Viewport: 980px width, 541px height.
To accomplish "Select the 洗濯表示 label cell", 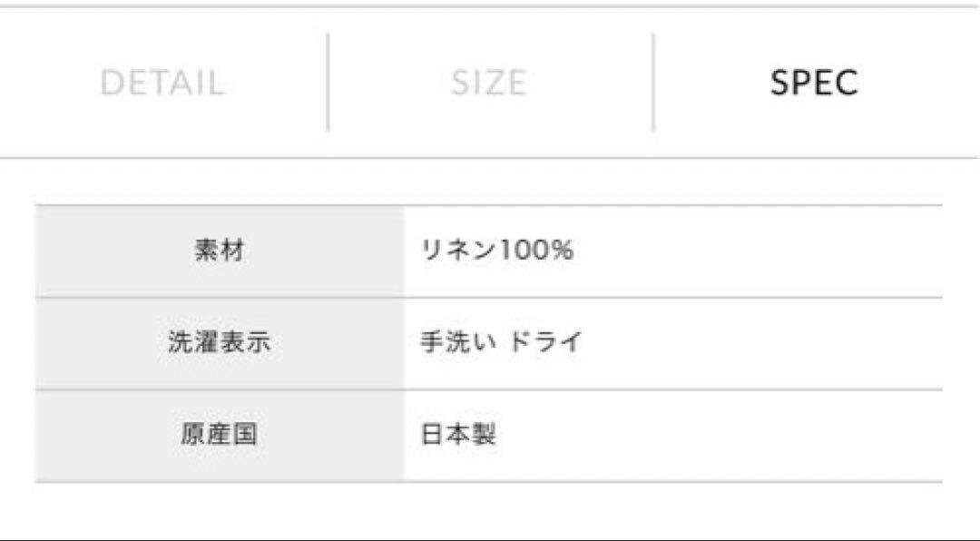I will pos(220,343).
